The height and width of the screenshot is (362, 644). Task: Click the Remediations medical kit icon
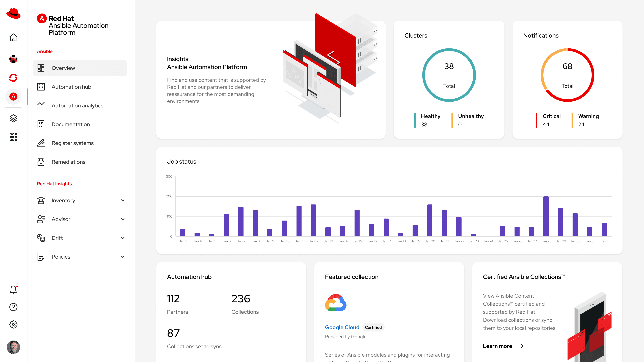click(x=41, y=162)
